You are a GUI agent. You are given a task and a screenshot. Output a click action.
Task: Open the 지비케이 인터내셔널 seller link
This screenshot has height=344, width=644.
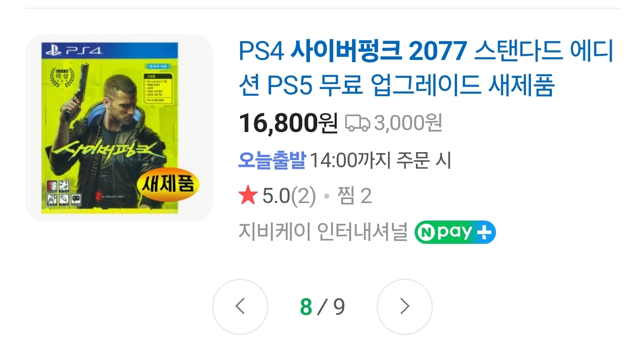click(x=323, y=232)
